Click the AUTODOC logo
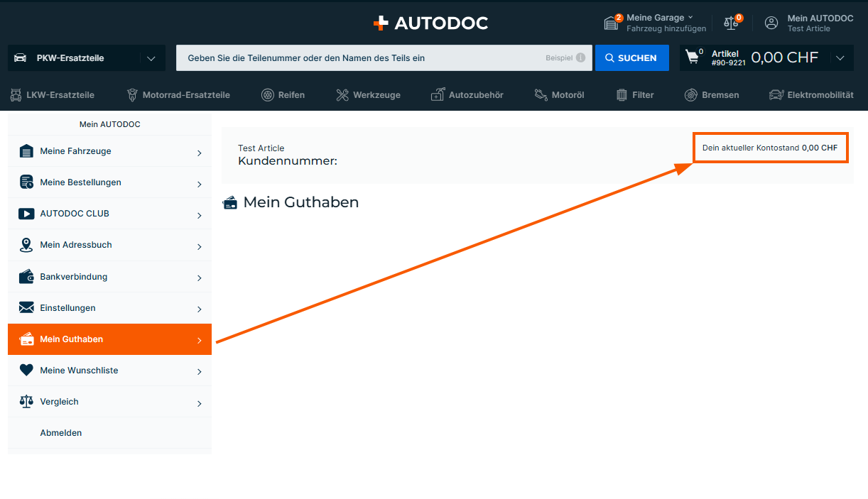 [430, 23]
